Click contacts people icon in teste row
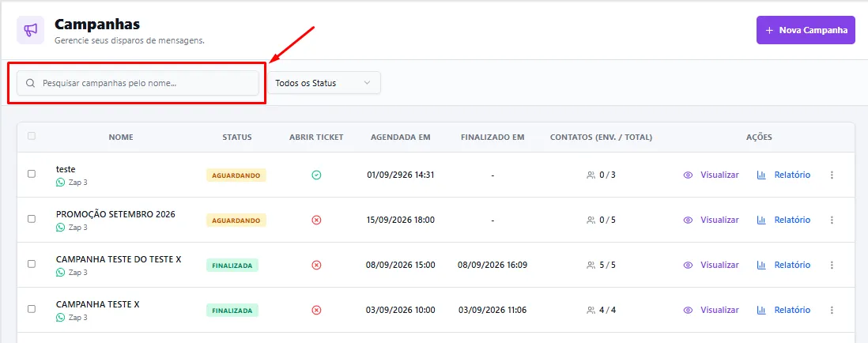868x343 pixels. click(591, 175)
